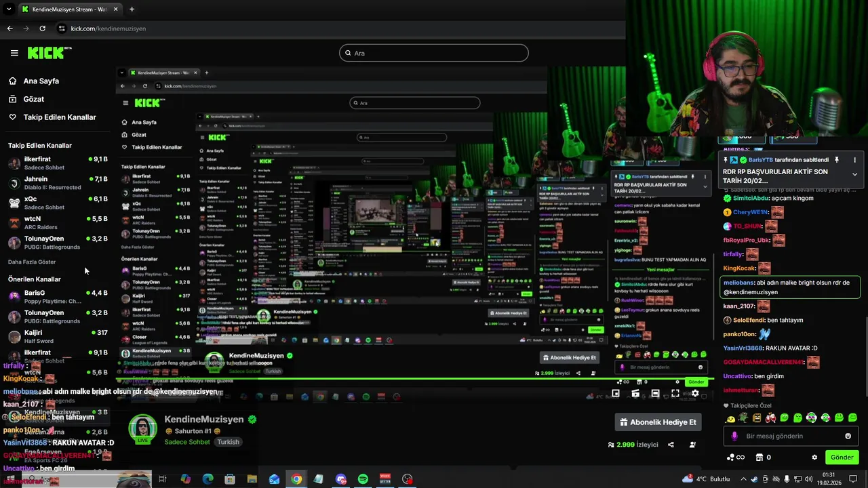
Task: View site information icon in address bar
Action: tap(62, 28)
